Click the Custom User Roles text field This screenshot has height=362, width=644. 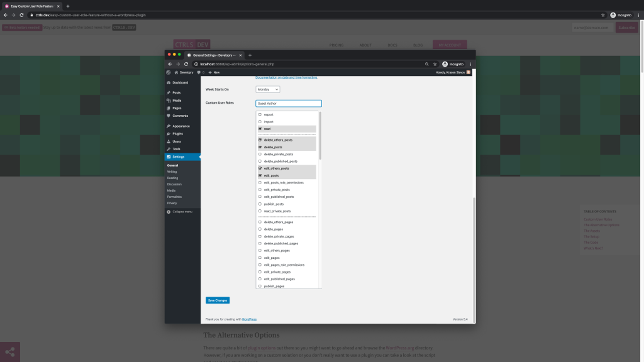[x=289, y=103]
